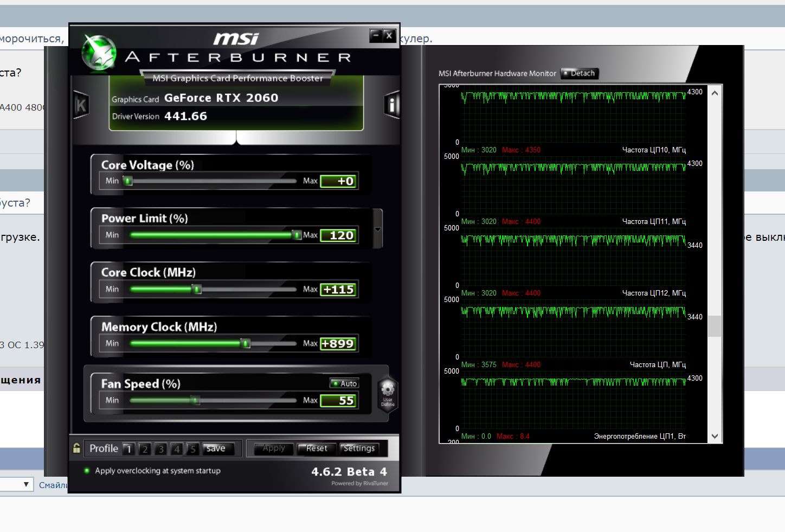785x532 pixels.
Task: Open the Settings button
Action: coord(359,448)
